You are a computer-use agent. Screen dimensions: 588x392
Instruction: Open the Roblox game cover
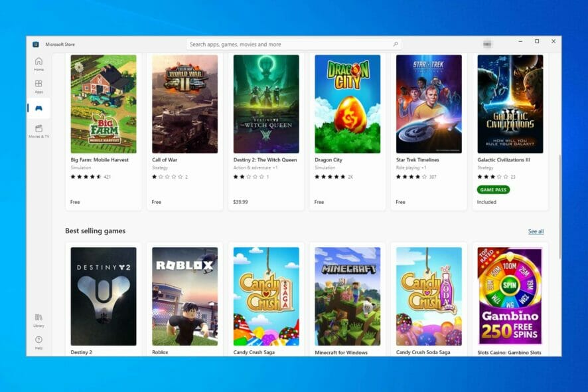pyautogui.click(x=185, y=296)
